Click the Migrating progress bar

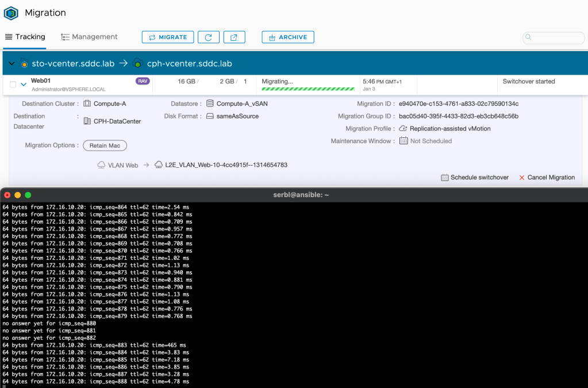[308, 89]
